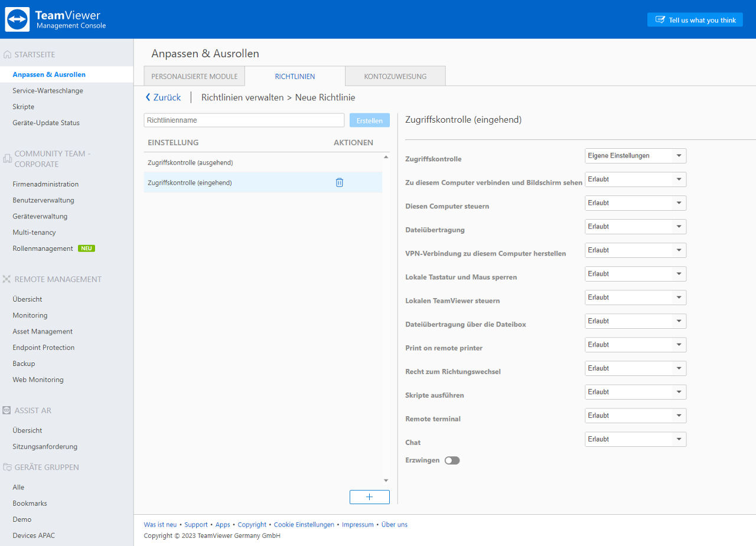Switch to PERSONALISIERTE MODULE tab
This screenshot has height=546, width=756.
(194, 76)
